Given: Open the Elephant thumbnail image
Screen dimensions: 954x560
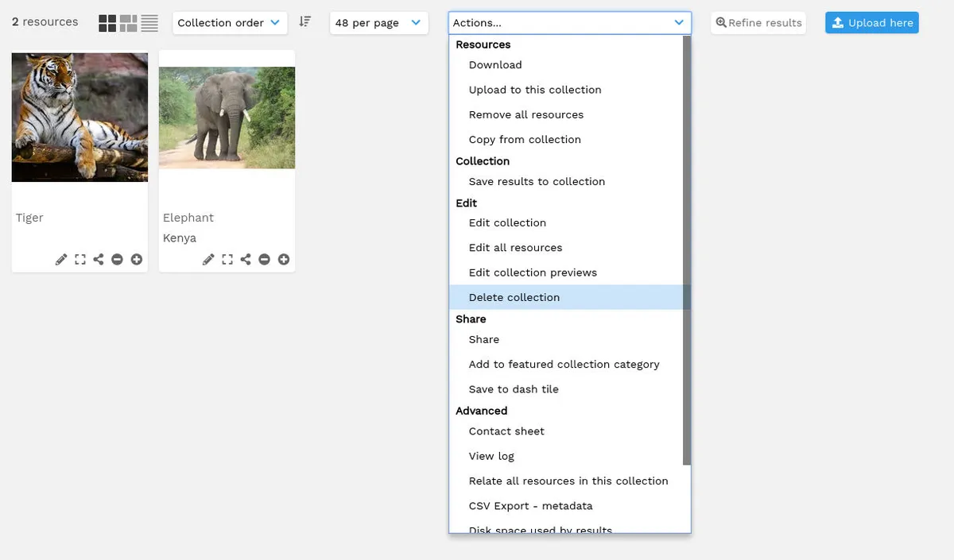Looking at the screenshot, I should tap(227, 118).
